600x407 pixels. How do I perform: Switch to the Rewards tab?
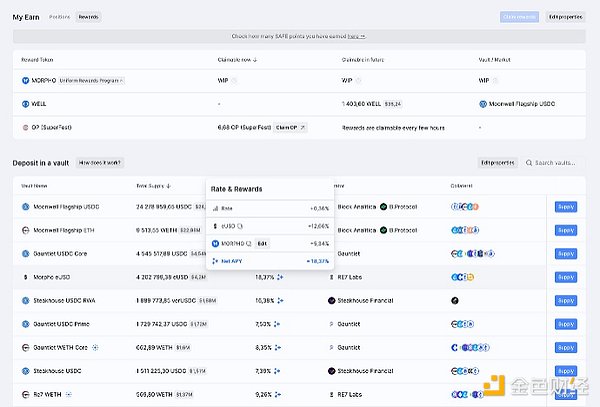pyautogui.click(x=89, y=17)
